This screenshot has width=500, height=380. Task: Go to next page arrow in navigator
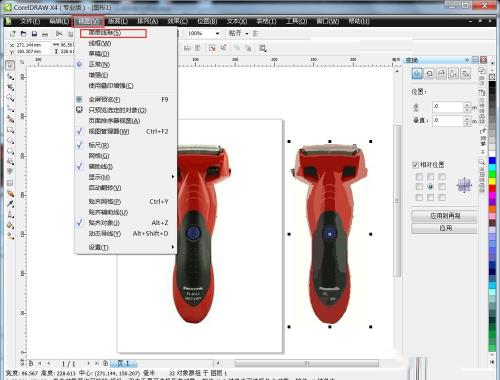(88, 363)
